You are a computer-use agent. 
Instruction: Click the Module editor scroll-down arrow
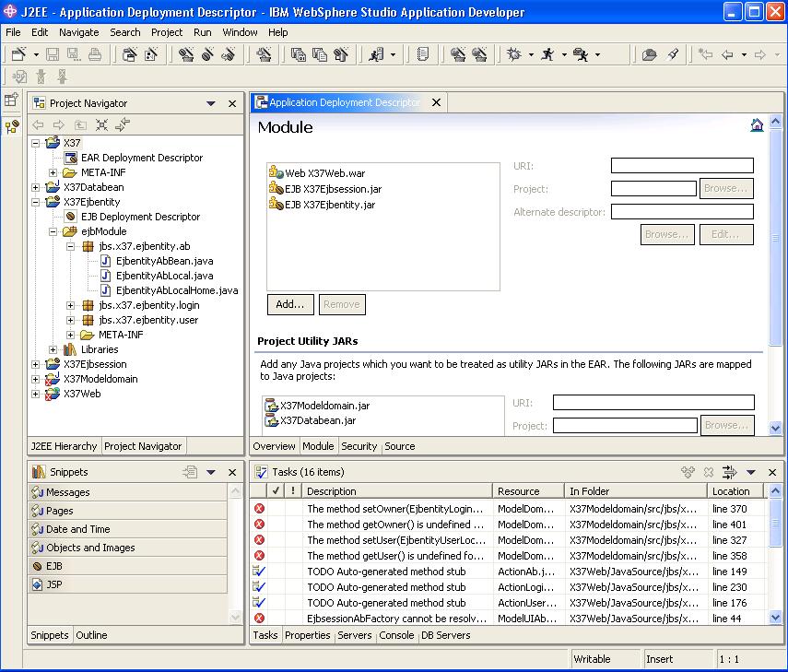point(775,429)
